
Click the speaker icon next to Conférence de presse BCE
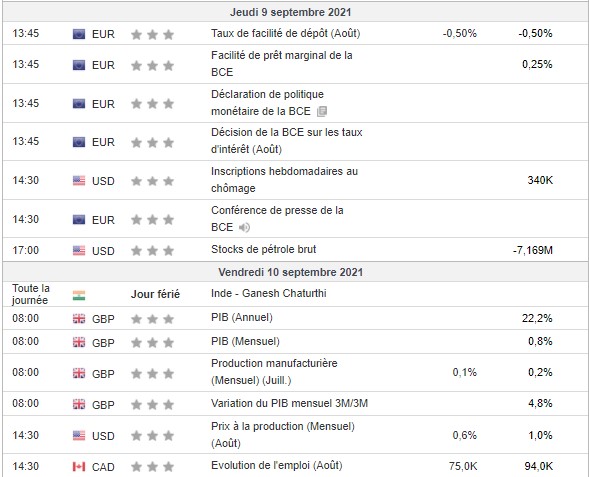244,227
